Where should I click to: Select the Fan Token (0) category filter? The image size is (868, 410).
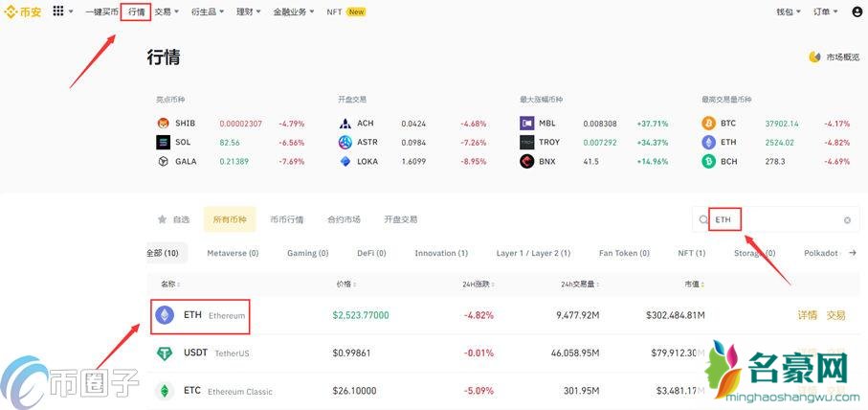pos(624,253)
